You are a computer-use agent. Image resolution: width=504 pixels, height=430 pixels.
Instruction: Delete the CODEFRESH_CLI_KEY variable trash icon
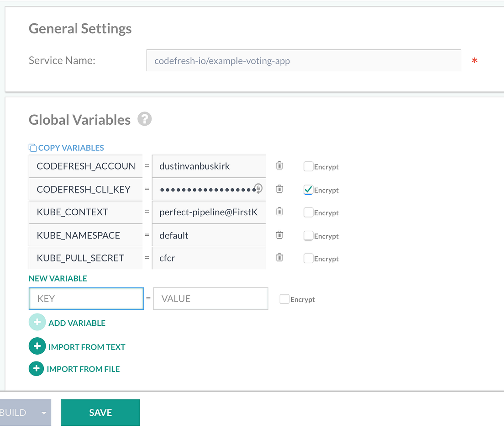[x=279, y=188]
